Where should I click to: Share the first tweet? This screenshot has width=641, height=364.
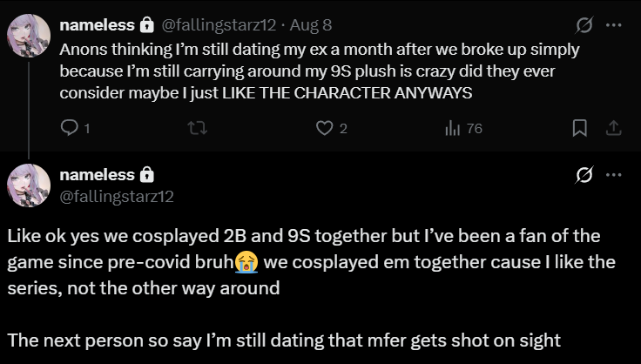point(613,128)
